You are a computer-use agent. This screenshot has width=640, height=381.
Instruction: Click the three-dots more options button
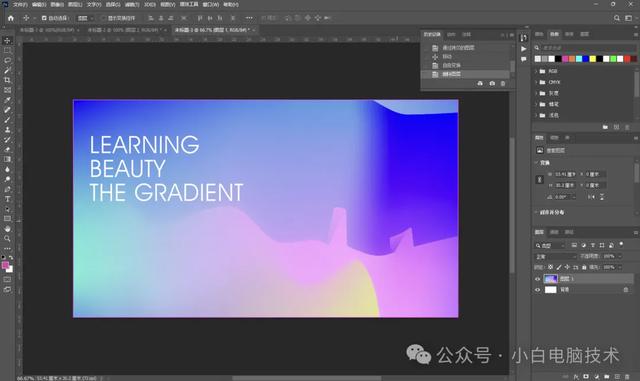tap(249, 18)
